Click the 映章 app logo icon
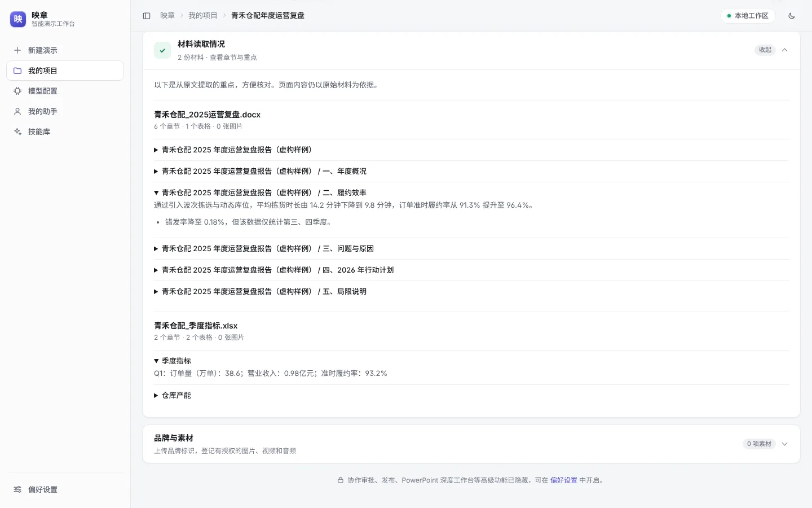The image size is (812, 508). coord(18,19)
